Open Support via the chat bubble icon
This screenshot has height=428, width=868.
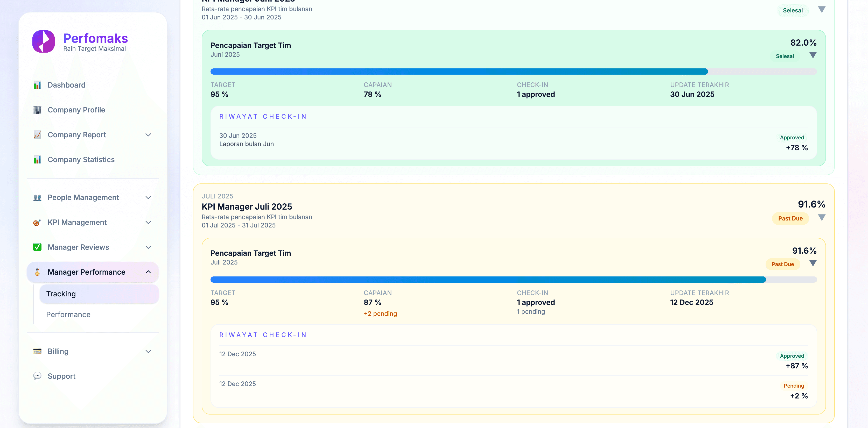37,376
